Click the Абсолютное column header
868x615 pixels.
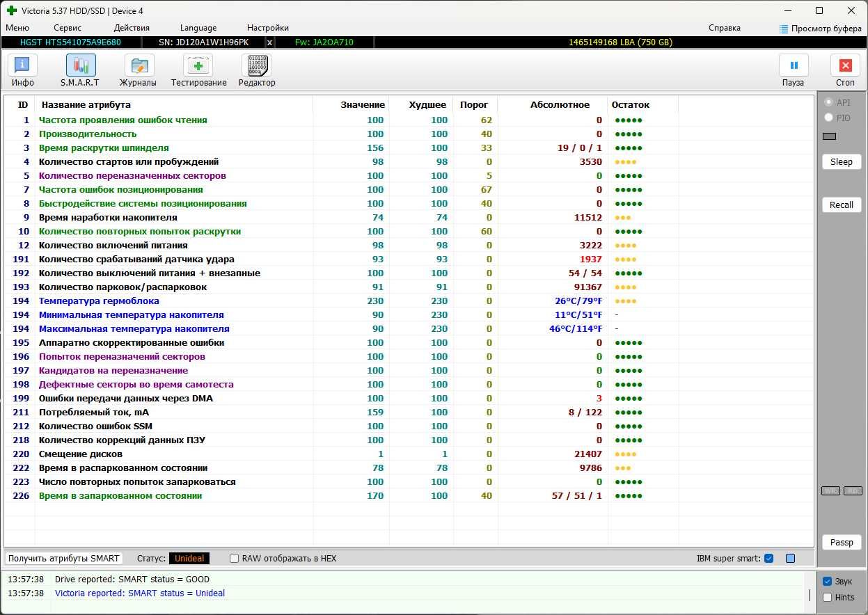point(560,105)
